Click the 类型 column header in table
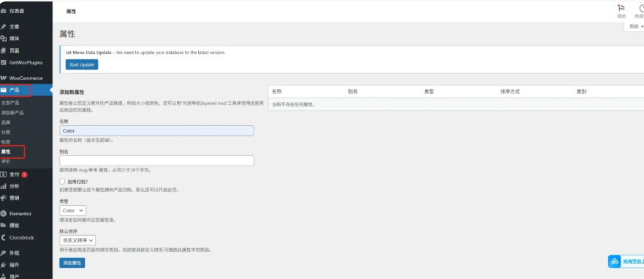 tap(429, 92)
